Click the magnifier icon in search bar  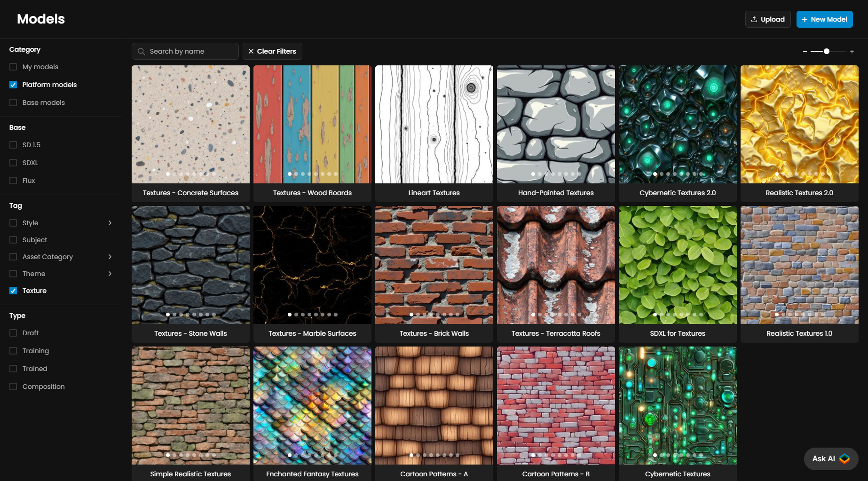click(141, 51)
